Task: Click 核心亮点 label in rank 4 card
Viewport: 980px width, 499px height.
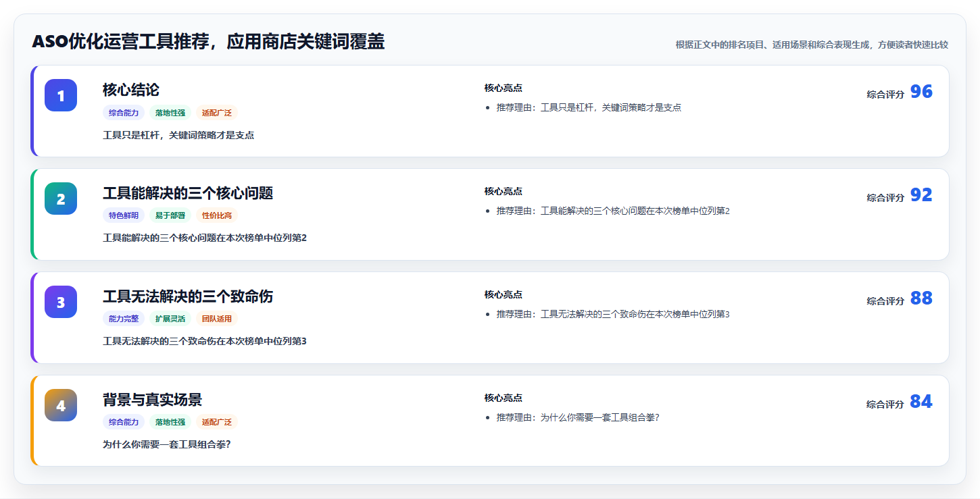Action: [504, 398]
